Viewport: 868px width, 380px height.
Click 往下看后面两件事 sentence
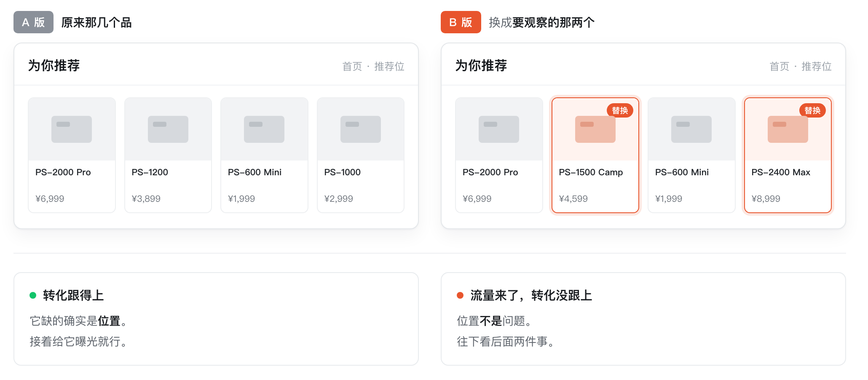[x=506, y=341]
